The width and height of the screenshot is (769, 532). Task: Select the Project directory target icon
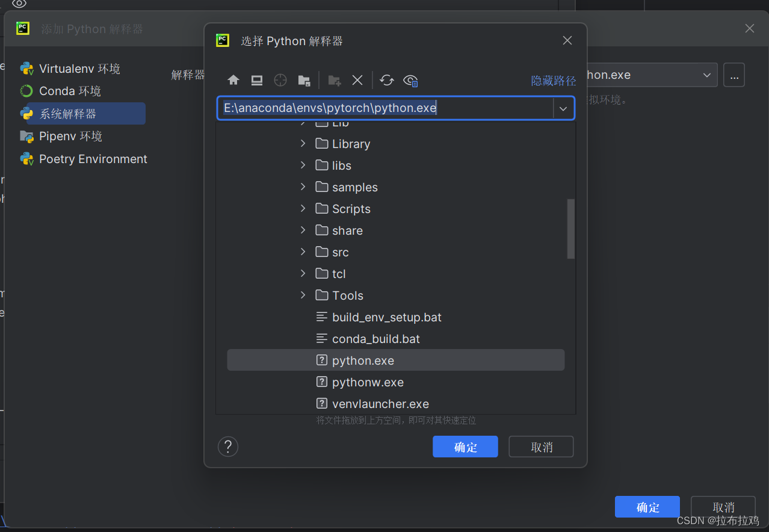pos(280,81)
